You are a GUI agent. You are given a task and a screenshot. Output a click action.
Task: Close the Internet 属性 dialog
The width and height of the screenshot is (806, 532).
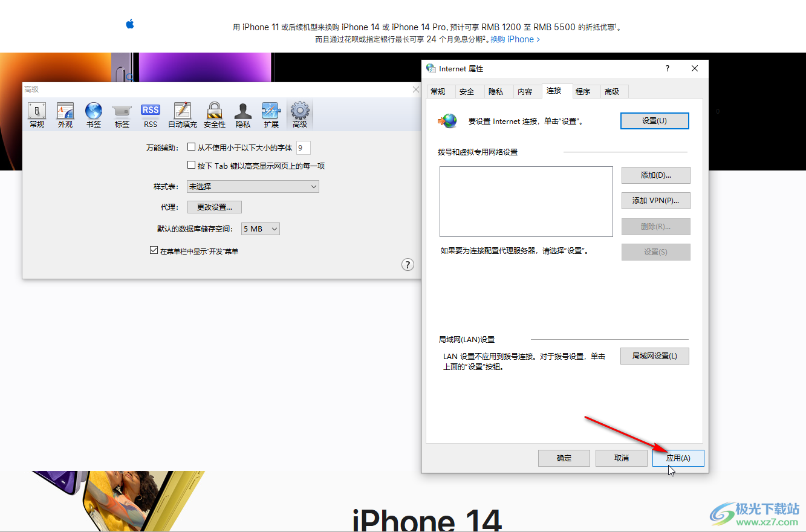point(695,69)
